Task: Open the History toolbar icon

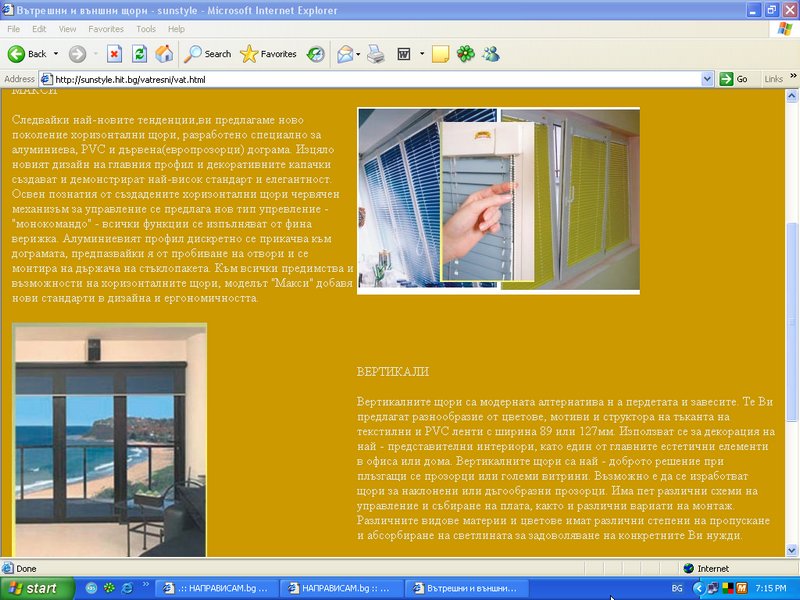Action: point(315,54)
